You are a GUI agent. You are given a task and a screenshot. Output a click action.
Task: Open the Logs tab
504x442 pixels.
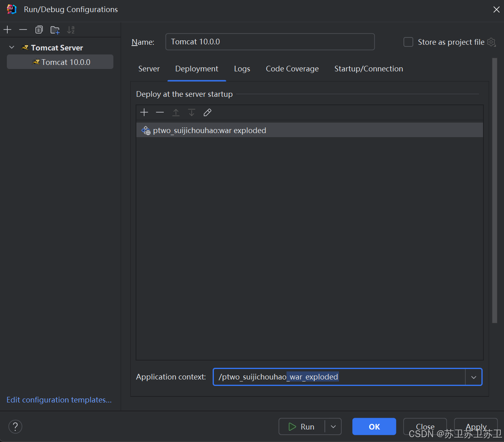[x=242, y=69]
